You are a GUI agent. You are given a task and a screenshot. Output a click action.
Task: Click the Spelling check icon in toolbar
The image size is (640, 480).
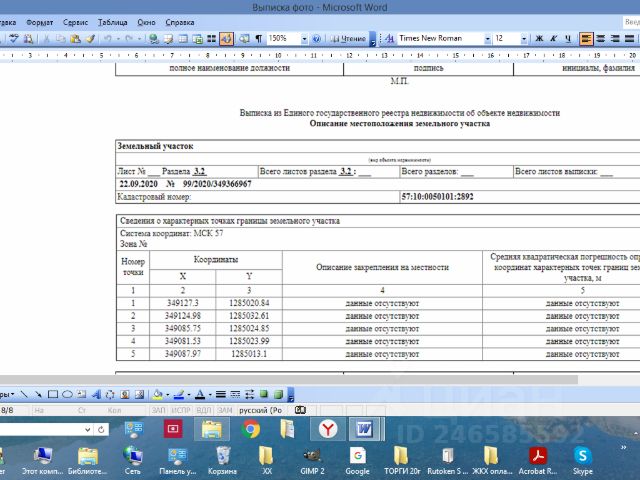pos(14,39)
